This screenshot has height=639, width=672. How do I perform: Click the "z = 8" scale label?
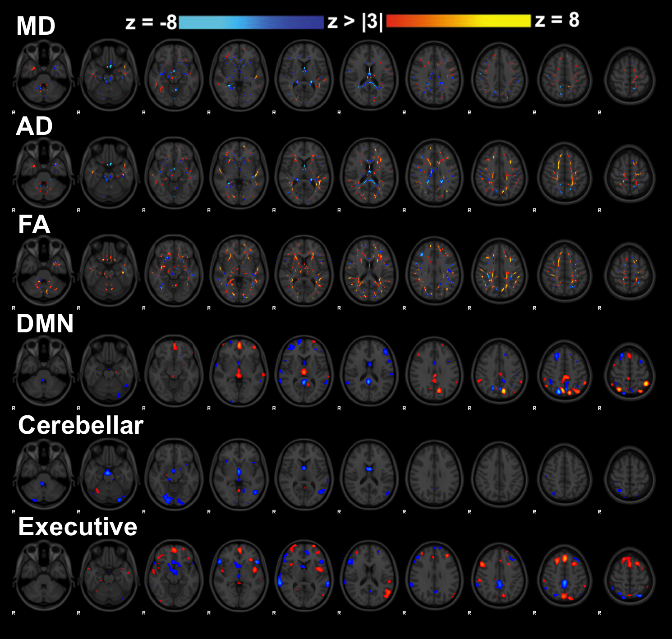point(557,20)
